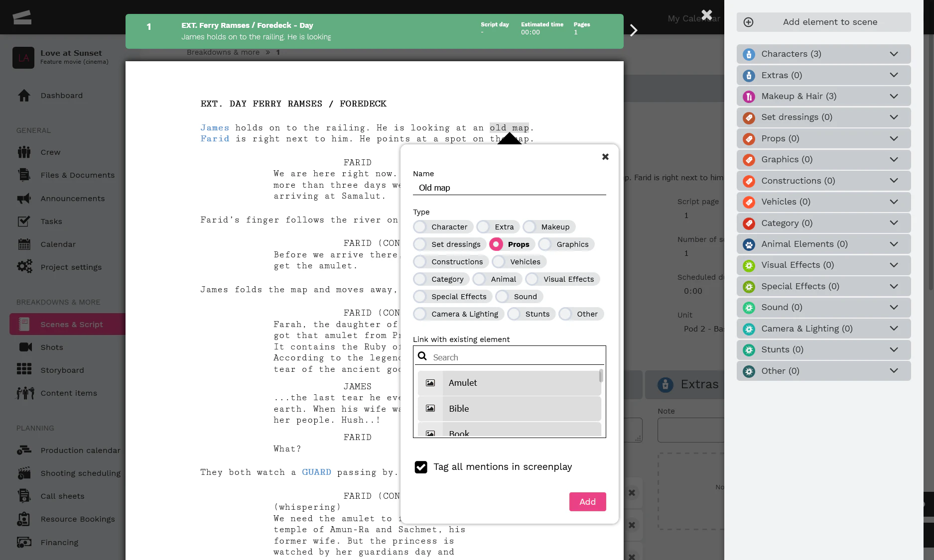Open the Shots section in sidebar
Image resolution: width=934 pixels, height=560 pixels.
(51, 347)
